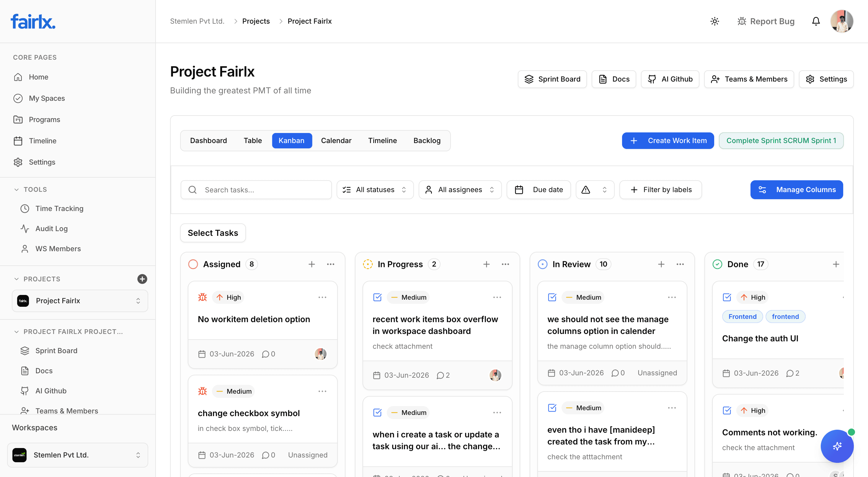Toggle checkbox icon on 'Comments not working' card

[727, 411]
